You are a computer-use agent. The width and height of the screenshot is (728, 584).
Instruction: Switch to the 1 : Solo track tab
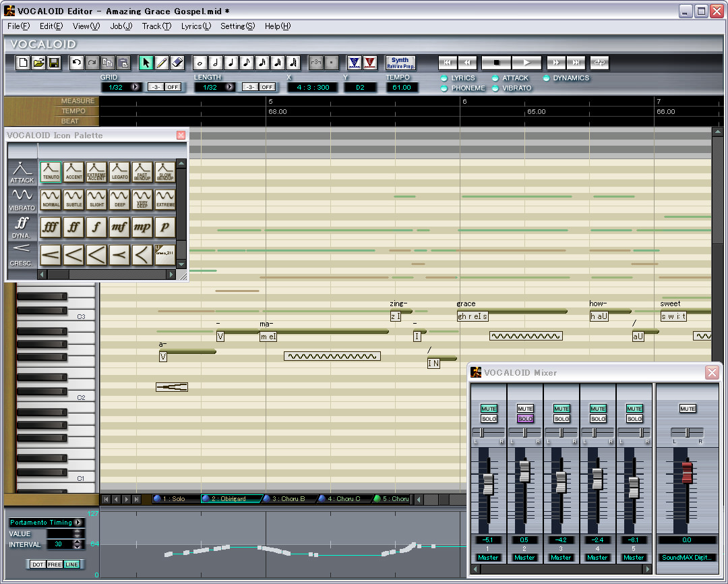[x=175, y=499]
